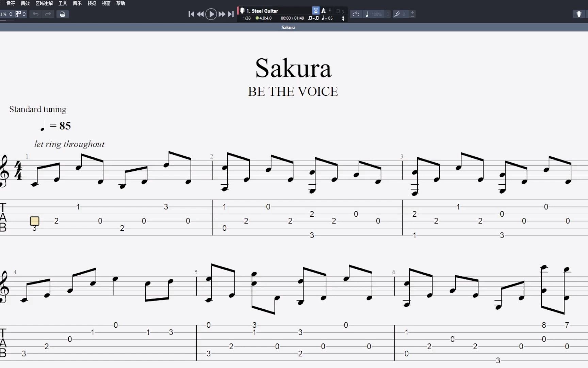The height and width of the screenshot is (368, 588).
Task: Jump to song start with the first-bar icon
Action: (191, 14)
